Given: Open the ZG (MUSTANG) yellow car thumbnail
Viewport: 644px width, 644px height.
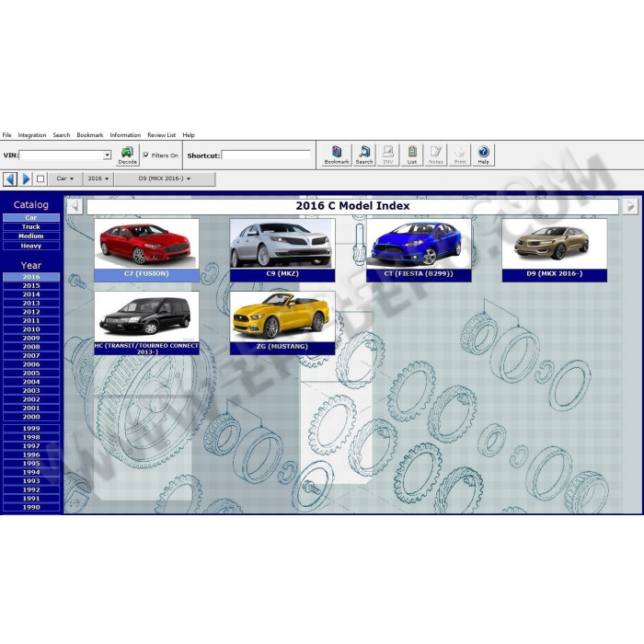Looking at the screenshot, I should tap(282, 316).
